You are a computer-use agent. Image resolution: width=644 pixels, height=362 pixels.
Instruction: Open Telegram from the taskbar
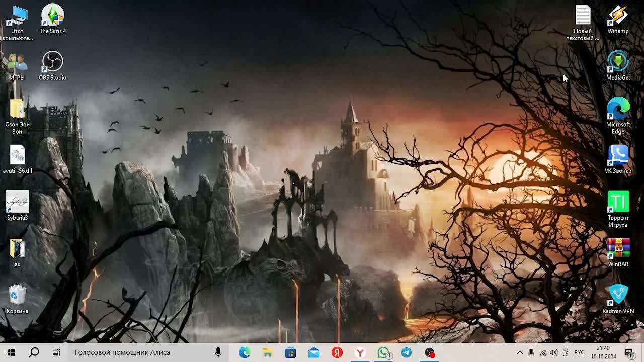407,352
